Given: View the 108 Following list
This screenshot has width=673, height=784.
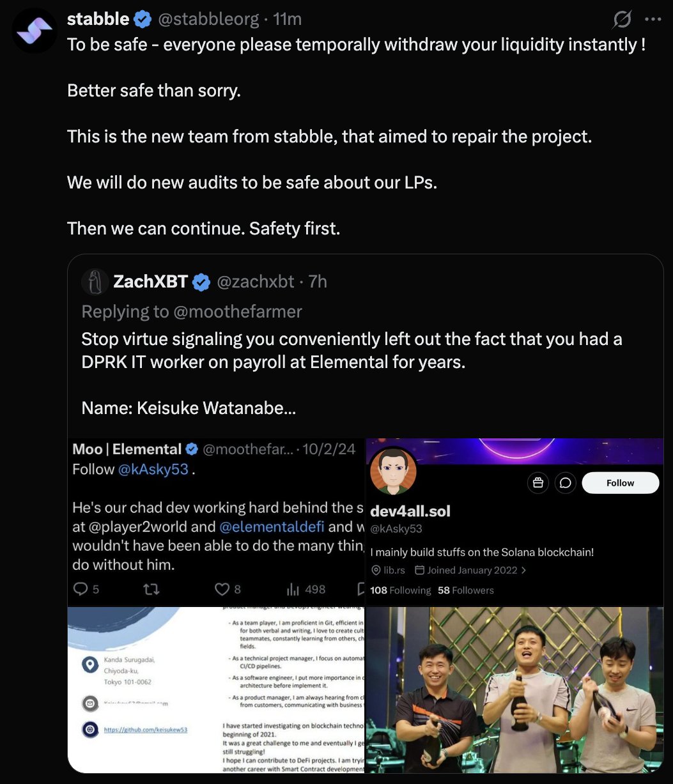Looking at the screenshot, I should pyautogui.click(x=400, y=590).
